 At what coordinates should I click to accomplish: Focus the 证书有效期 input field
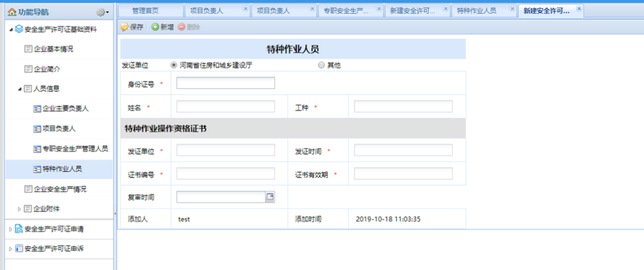[403, 173]
